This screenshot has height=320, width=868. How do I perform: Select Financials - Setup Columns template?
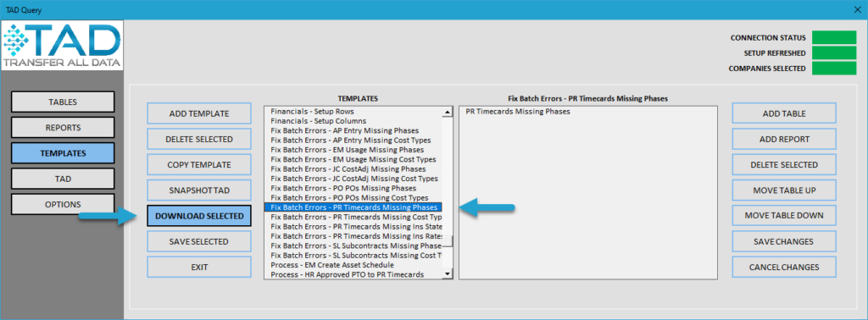click(x=353, y=120)
